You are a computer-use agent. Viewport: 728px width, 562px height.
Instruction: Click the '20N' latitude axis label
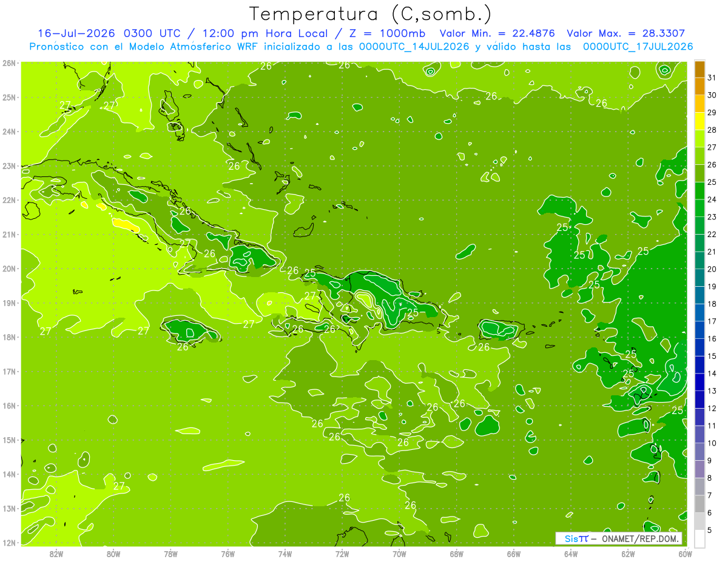(x=8, y=269)
